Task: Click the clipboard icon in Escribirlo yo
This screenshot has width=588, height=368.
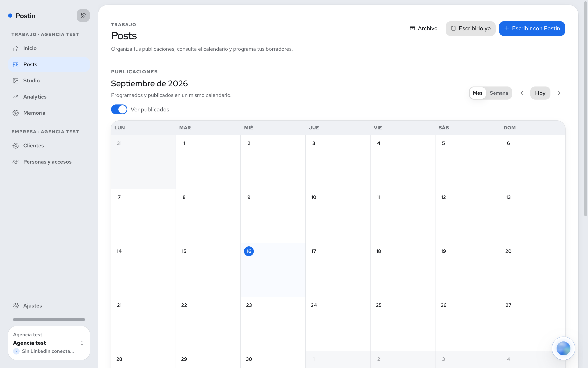Action: pyautogui.click(x=453, y=28)
